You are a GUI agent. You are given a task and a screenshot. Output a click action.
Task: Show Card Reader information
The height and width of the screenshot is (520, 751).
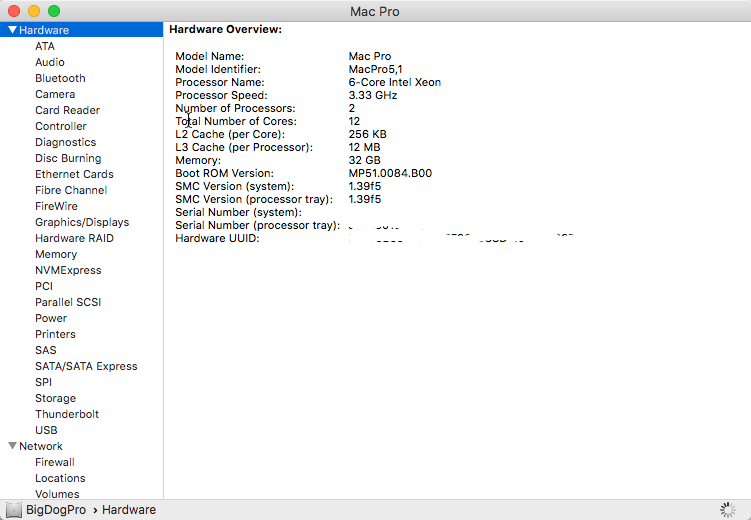pyautogui.click(x=68, y=110)
